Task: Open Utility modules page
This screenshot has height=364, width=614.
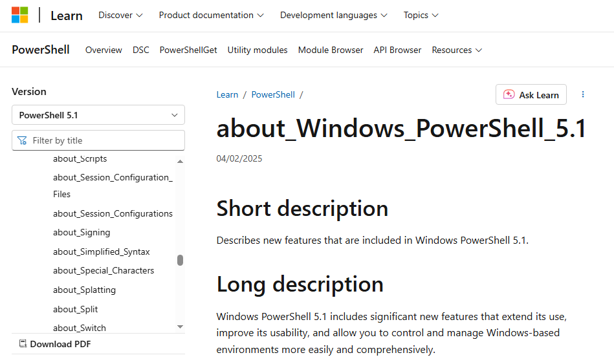Action: point(258,50)
